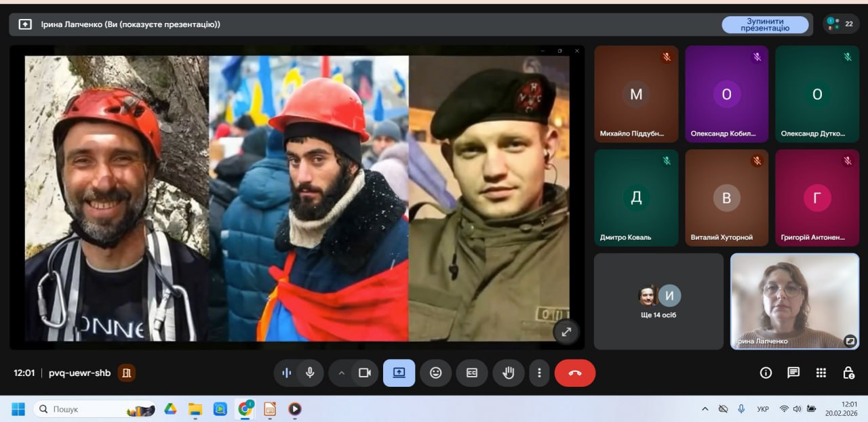
Task: Turn the camera on or off
Action: [x=364, y=373]
